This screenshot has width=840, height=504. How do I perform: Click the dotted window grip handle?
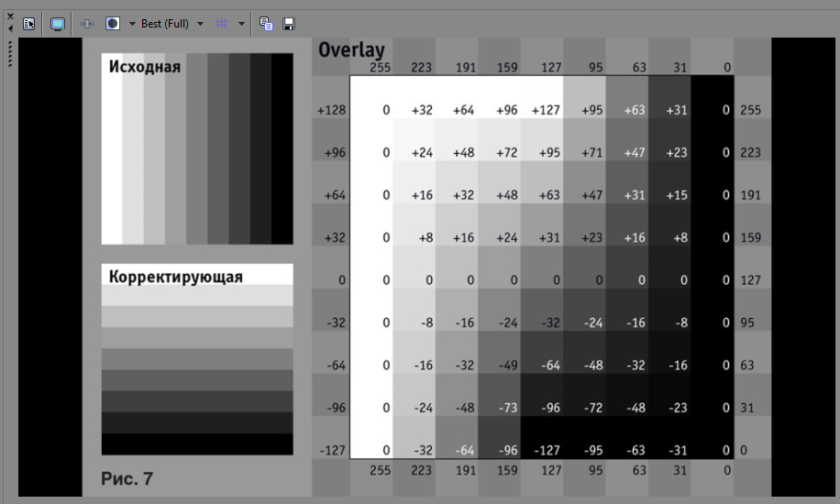tap(10, 54)
